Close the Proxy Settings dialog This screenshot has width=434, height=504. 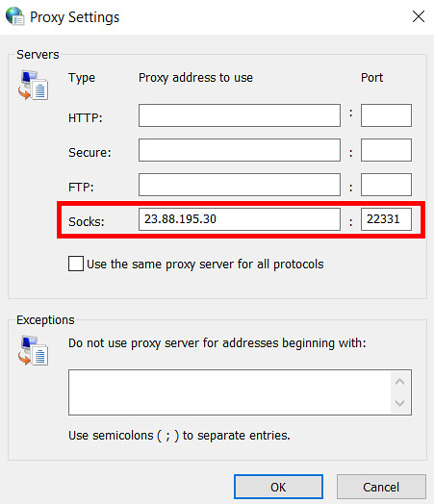pos(419,16)
